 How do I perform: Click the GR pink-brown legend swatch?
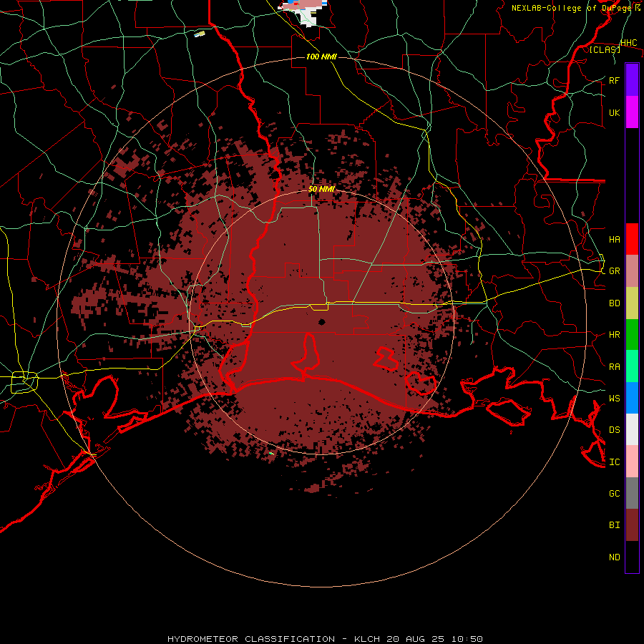tap(632, 271)
